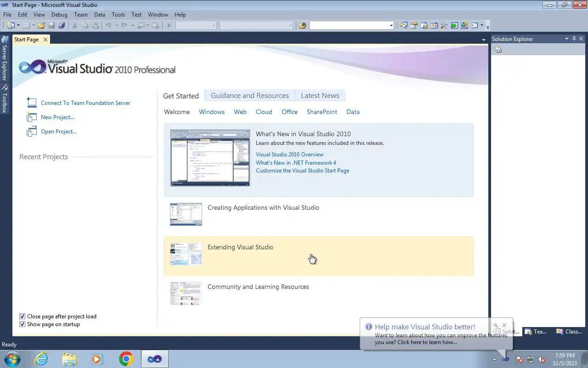The width and height of the screenshot is (588, 368).
Task: Click the Cut toolbar icon
Action: pyautogui.click(x=74, y=25)
